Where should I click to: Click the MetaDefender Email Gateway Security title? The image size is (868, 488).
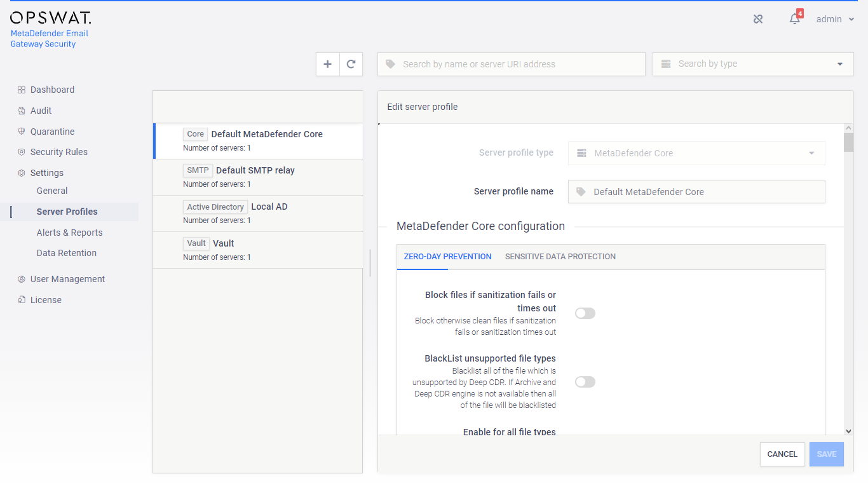point(50,39)
